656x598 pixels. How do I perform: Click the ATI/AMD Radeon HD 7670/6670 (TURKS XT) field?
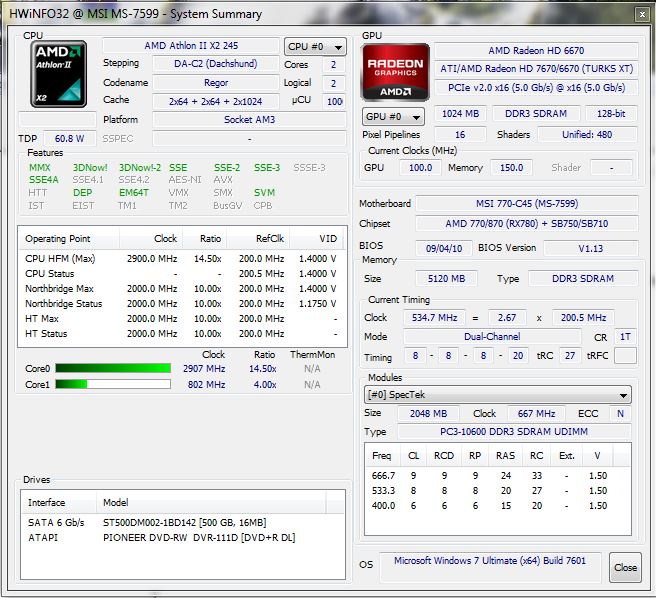(536, 69)
